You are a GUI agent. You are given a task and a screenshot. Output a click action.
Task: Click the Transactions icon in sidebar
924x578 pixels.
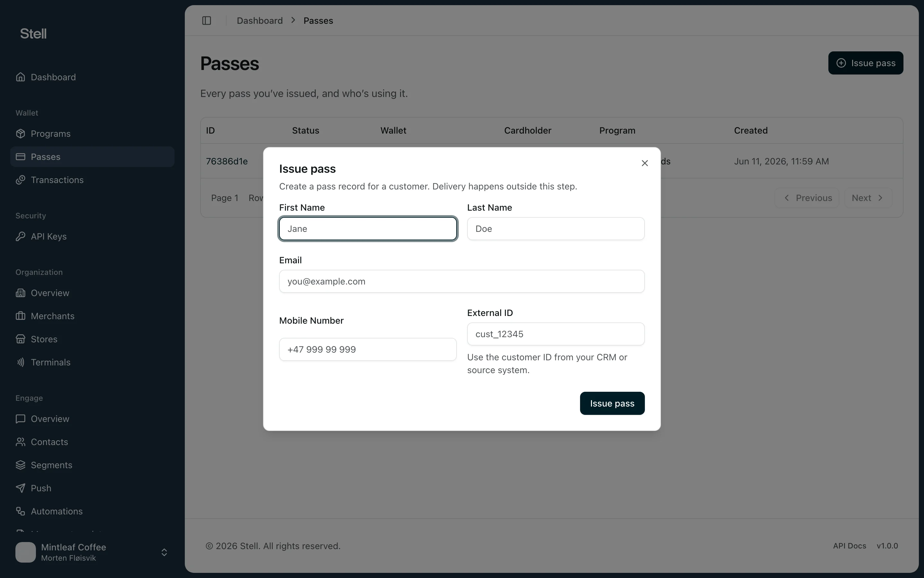tap(21, 180)
